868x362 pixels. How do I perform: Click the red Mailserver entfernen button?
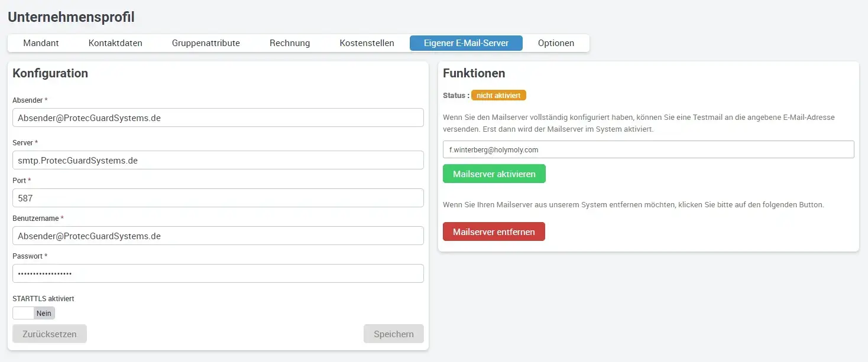[x=494, y=232]
